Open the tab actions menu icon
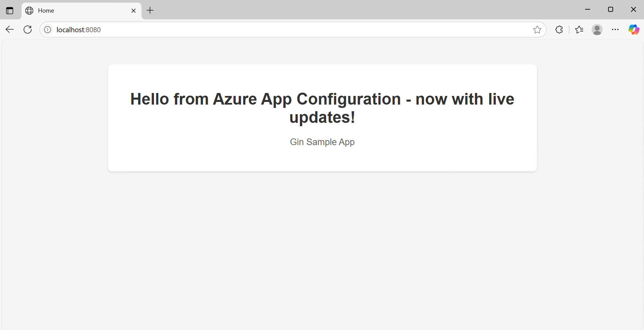644x330 pixels. [x=10, y=11]
